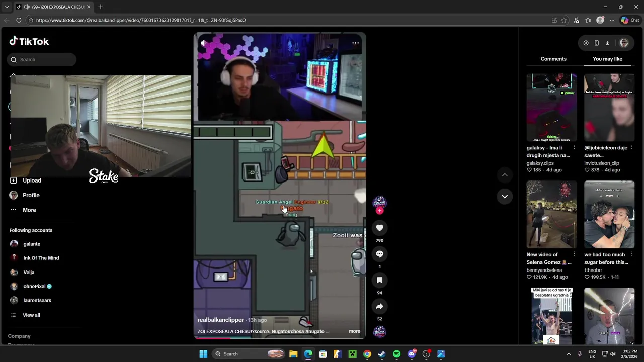Select the Upload sidebar item
This screenshot has height=362, width=644.
click(32, 180)
